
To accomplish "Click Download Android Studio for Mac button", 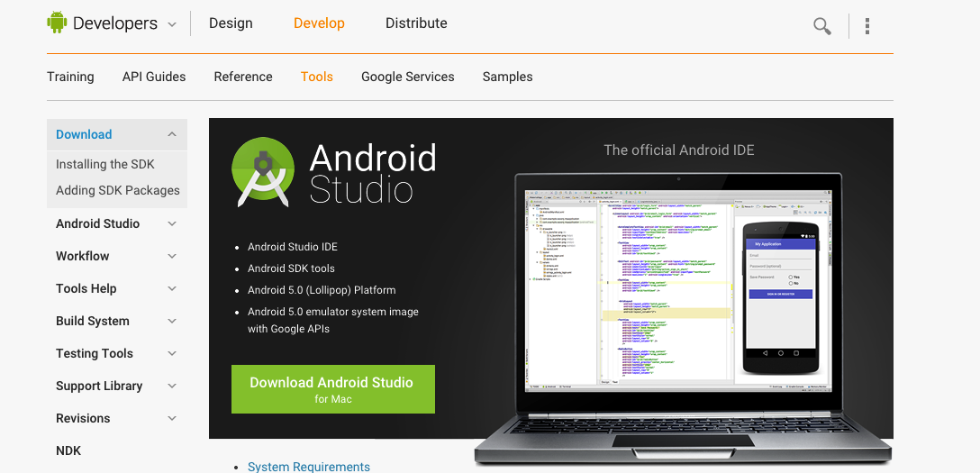I will pyautogui.click(x=333, y=389).
